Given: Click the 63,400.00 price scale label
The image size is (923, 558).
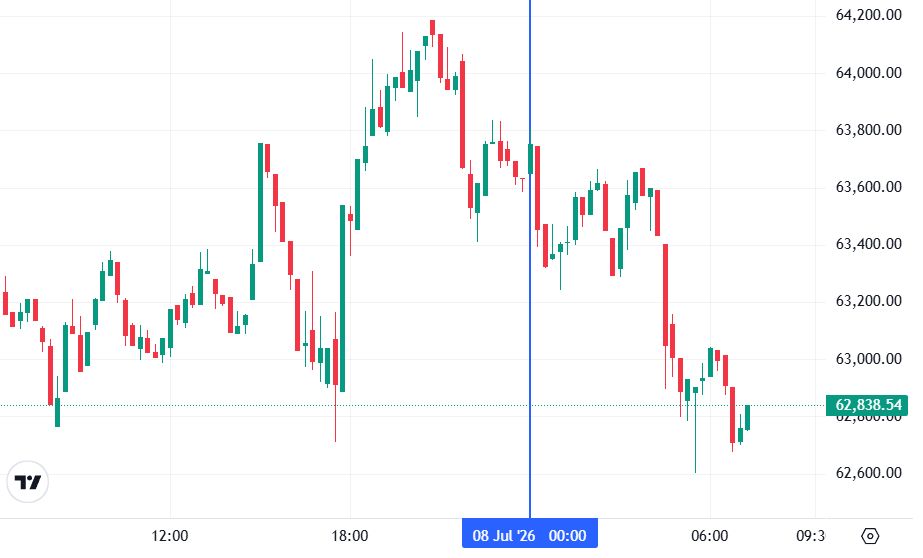Looking at the screenshot, I should pos(868,244).
